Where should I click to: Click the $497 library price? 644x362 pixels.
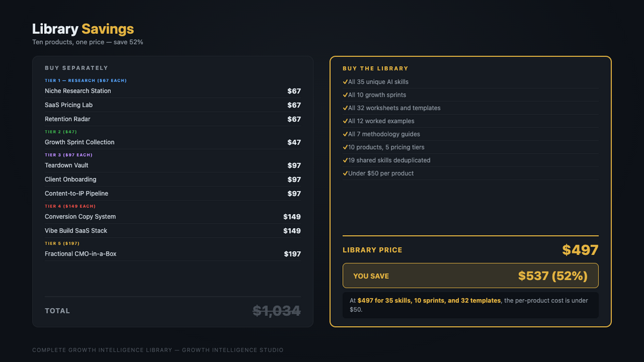(x=580, y=250)
